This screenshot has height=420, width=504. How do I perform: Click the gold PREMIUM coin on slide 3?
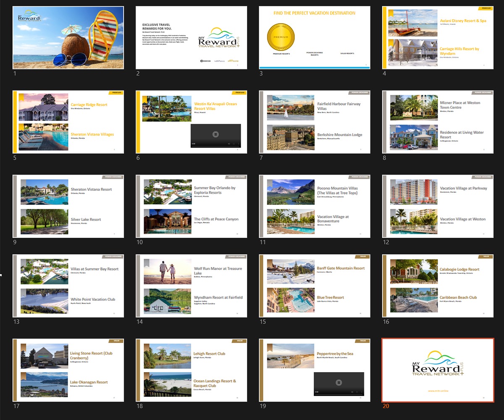(x=281, y=37)
